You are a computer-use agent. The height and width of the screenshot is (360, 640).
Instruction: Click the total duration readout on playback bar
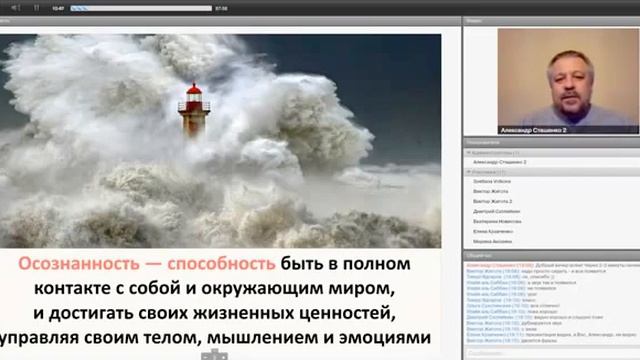click(221, 8)
